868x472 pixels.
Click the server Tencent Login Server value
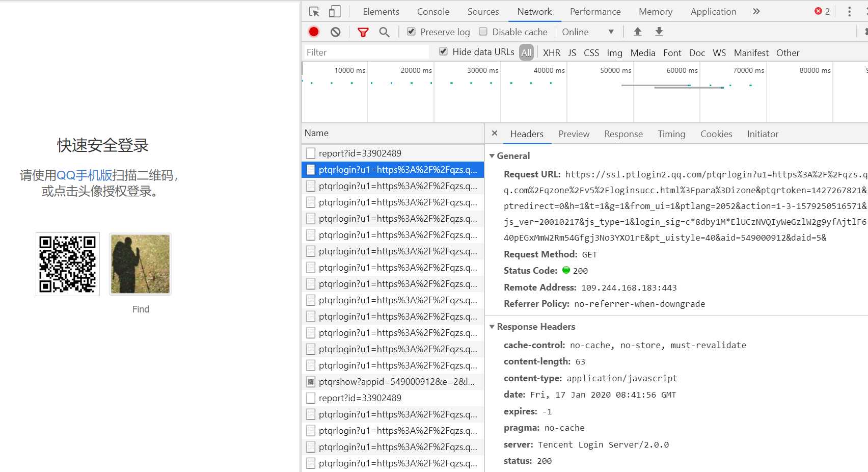(x=603, y=444)
